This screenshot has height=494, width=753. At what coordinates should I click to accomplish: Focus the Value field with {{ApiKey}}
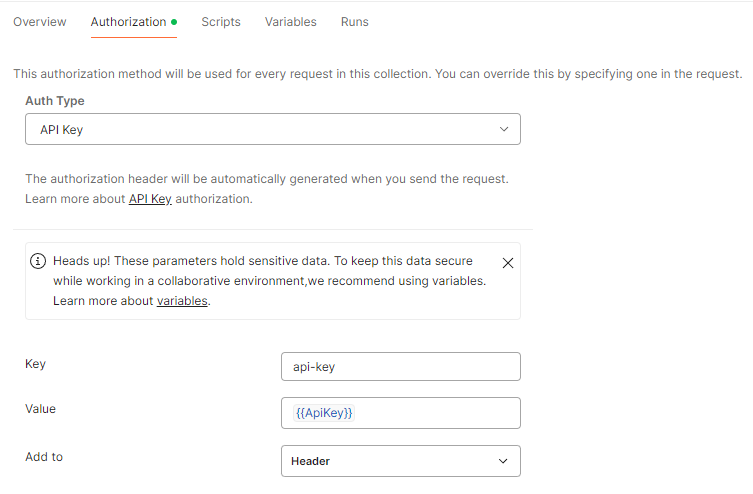click(401, 413)
